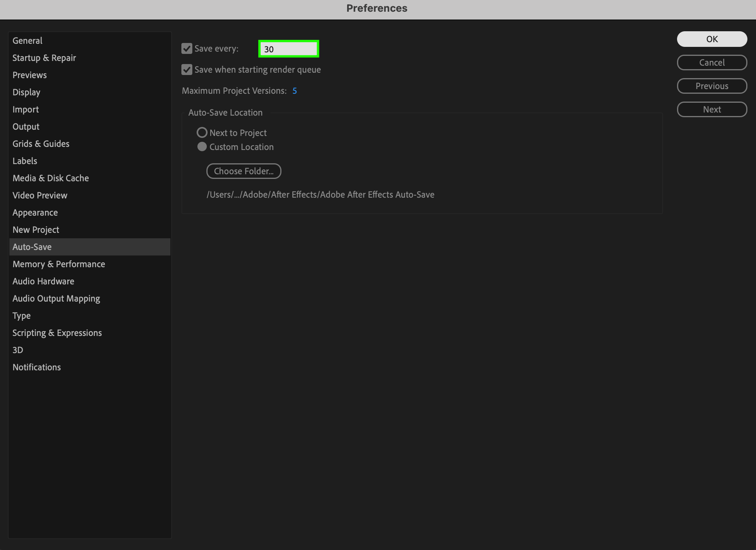The height and width of the screenshot is (550, 756).
Task: Select the Scripting & Expressions category
Action: pyautogui.click(x=57, y=333)
